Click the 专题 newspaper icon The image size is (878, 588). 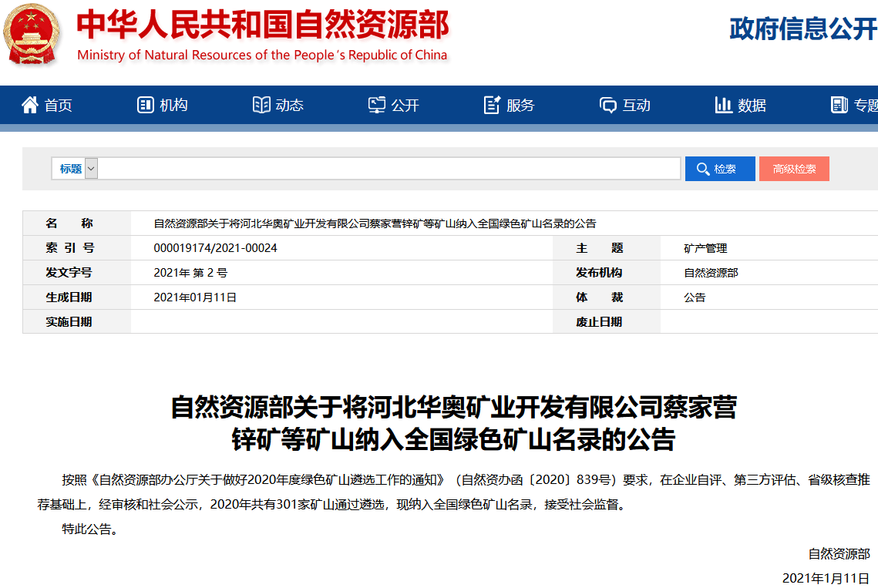point(839,105)
